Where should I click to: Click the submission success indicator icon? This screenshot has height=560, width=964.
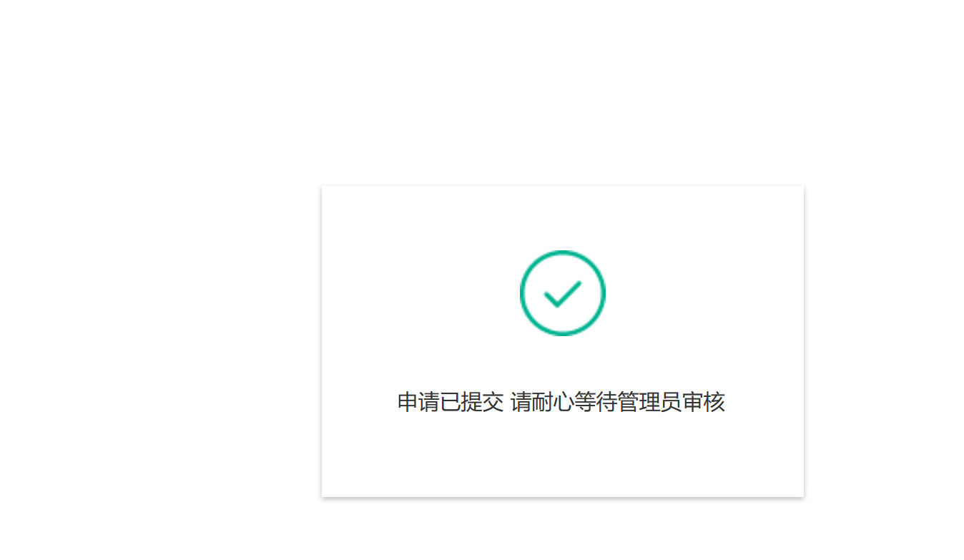(563, 293)
